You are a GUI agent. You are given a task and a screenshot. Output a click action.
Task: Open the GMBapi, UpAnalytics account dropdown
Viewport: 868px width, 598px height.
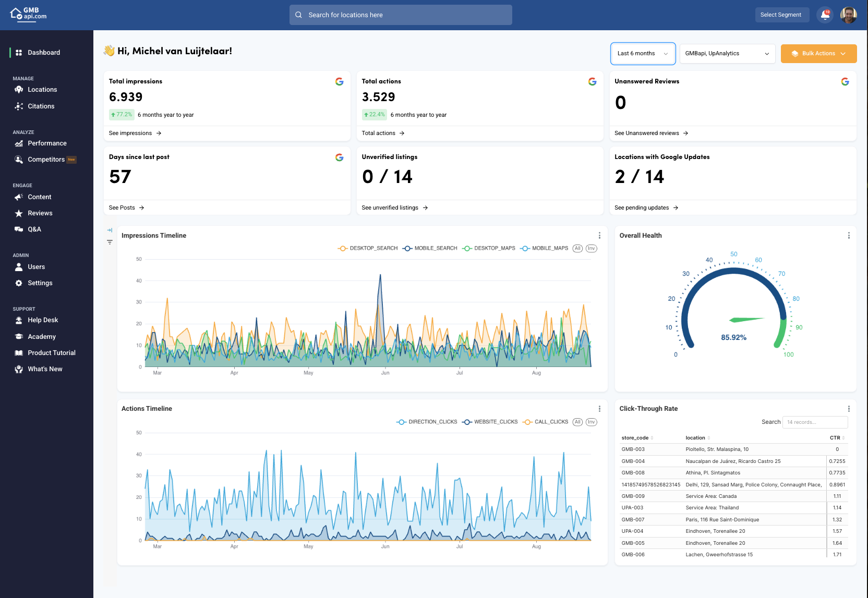coord(727,54)
